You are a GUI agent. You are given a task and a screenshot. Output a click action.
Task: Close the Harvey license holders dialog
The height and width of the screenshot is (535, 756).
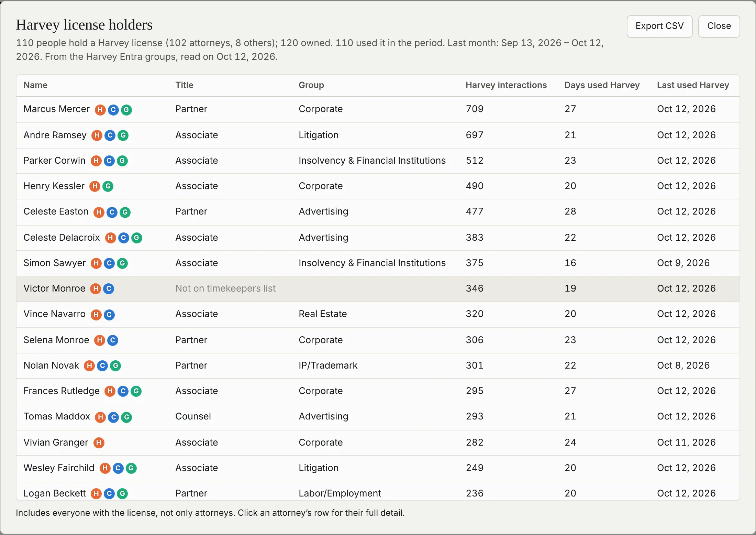719,26
